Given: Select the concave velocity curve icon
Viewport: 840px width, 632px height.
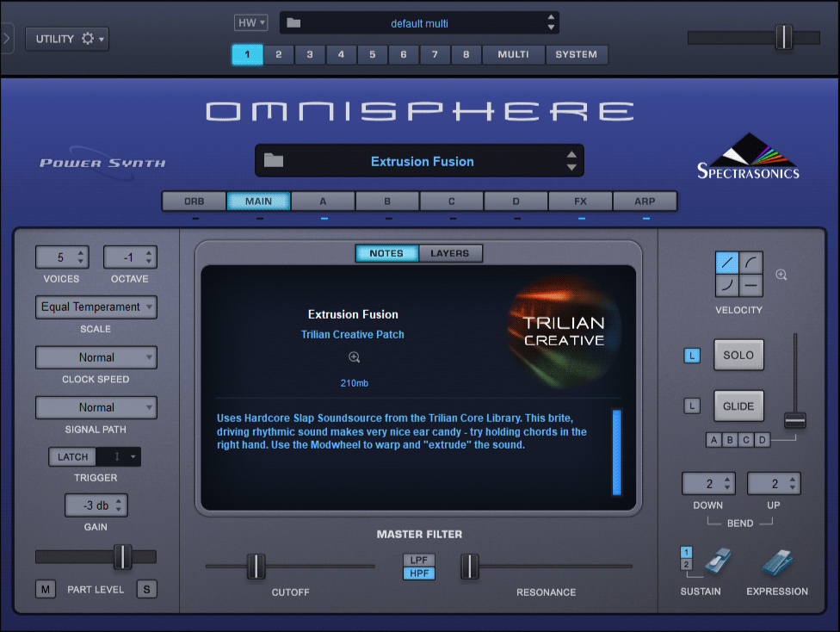Looking at the screenshot, I should [727, 286].
